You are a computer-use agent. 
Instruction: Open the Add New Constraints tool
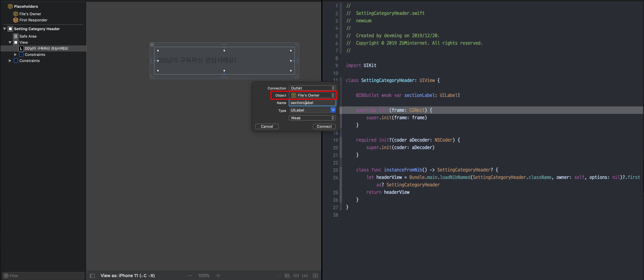click(x=296, y=275)
